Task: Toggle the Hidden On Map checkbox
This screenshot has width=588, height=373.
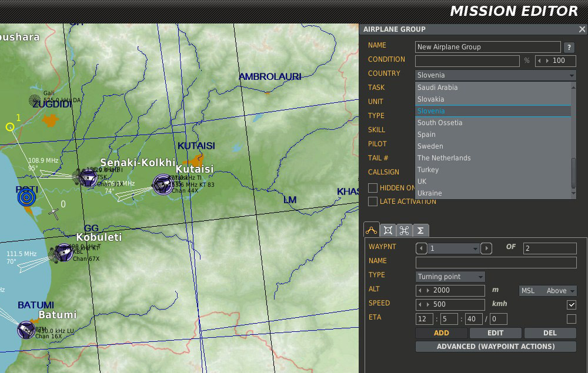Action: (x=373, y=188)
